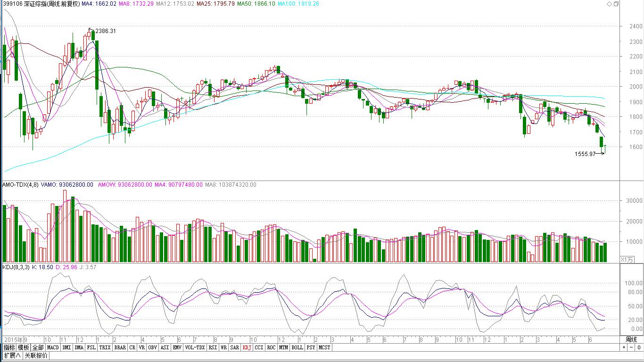Zoom in chart with the + button
644x362 pixels.
(624, 347)
